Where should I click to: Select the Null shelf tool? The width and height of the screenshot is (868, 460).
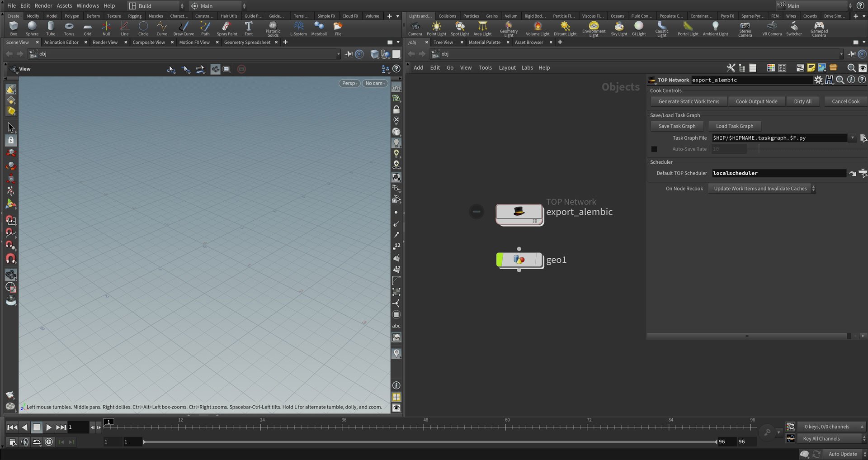pos(106,28)
